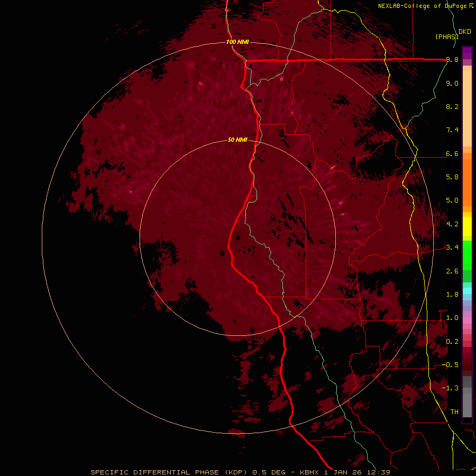
Task: Click the purple top color bar segment
Action: click(467, 53)
